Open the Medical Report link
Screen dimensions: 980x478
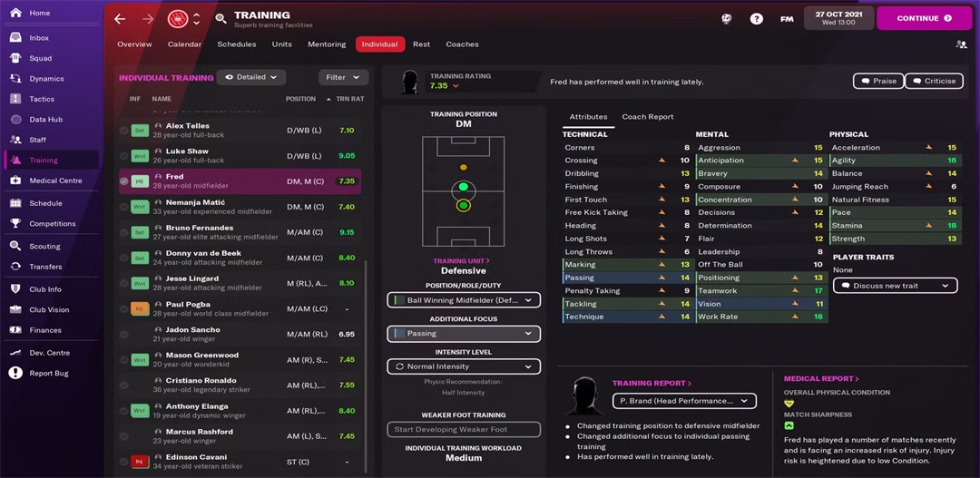coord(821,378)
